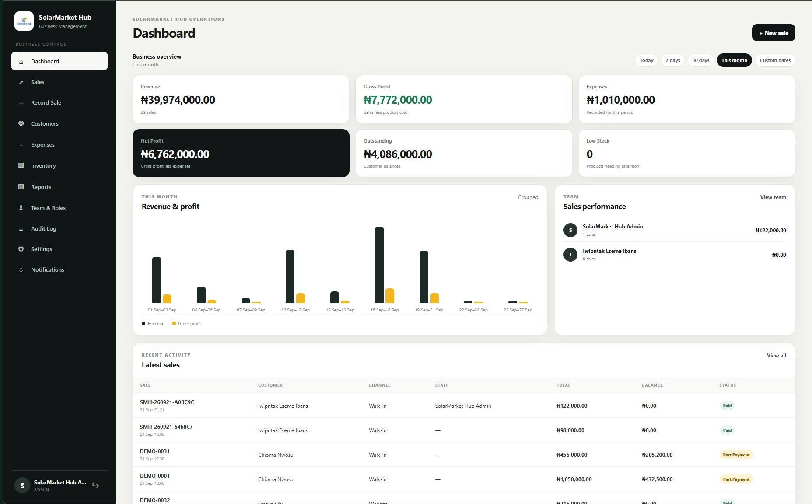Click sale ID DEMO-0031
Viewport: 812px width, 504px height.
[x=155, y=451]
